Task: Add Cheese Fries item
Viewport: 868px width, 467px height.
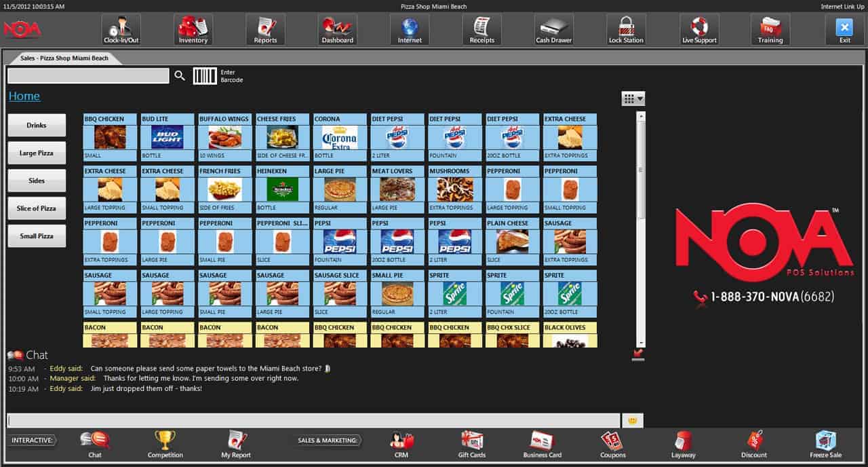Action: pos(282,136)
